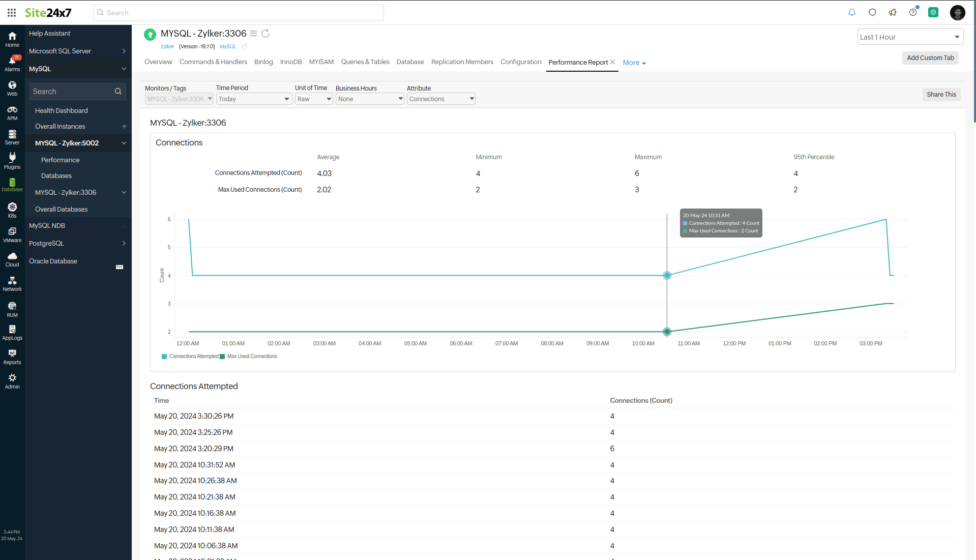Click the announcements megaphone icon
The image size is (976, 560).
[893, 13]
